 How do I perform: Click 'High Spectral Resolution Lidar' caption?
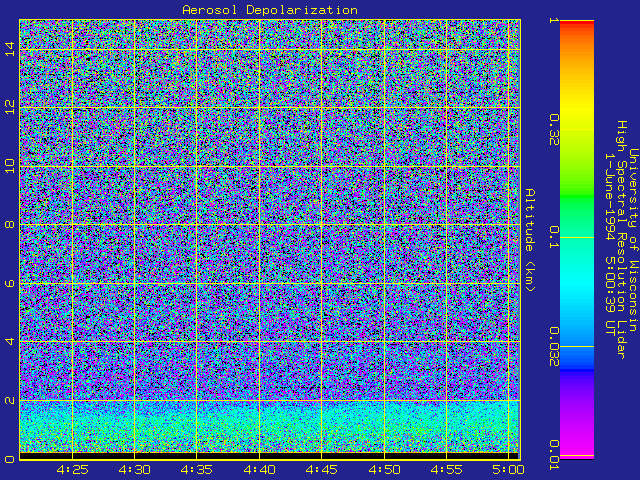tap(621, 240)
